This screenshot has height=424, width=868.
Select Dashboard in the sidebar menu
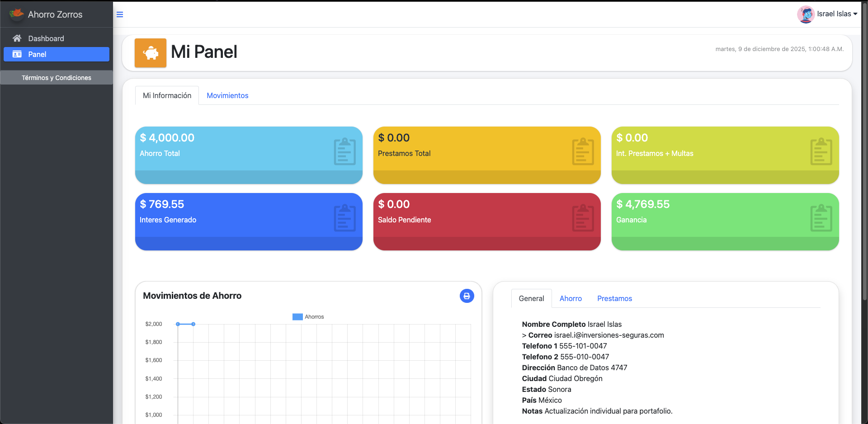coord(46,38)
